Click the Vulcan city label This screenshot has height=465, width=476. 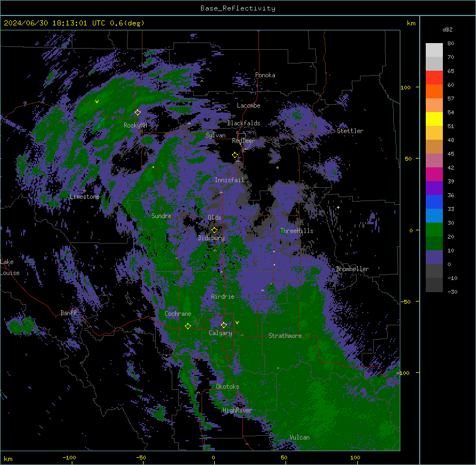(x=300, y=437)
